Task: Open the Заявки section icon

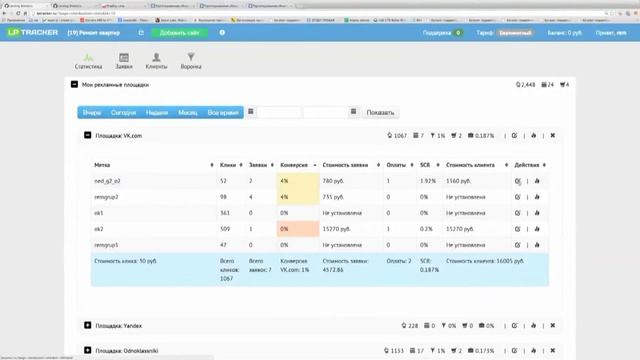Action: click(124, 61)
